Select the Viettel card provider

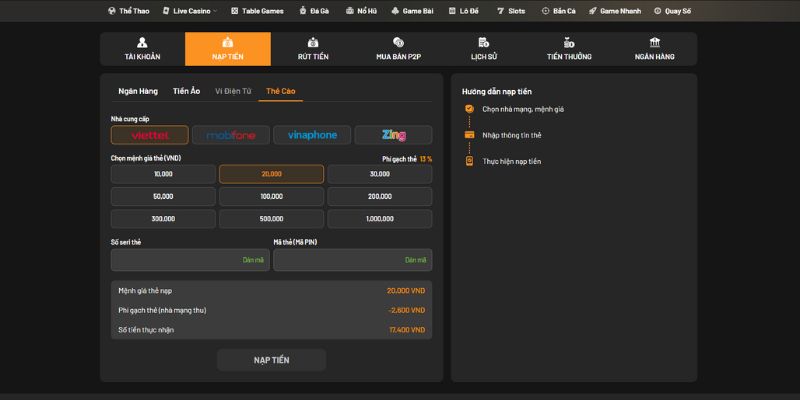[149, 135]
